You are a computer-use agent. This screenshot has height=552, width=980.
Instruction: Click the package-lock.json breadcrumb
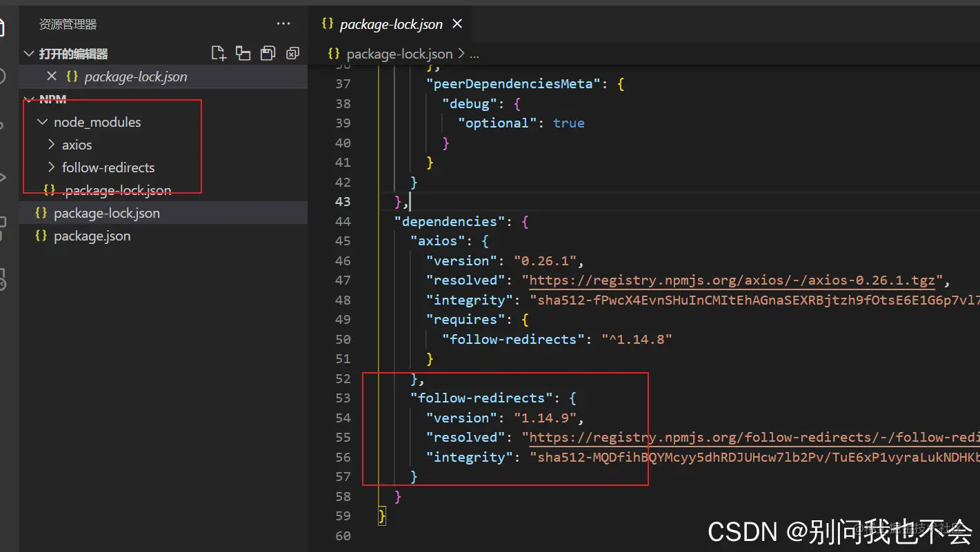[x=399, y=54]
